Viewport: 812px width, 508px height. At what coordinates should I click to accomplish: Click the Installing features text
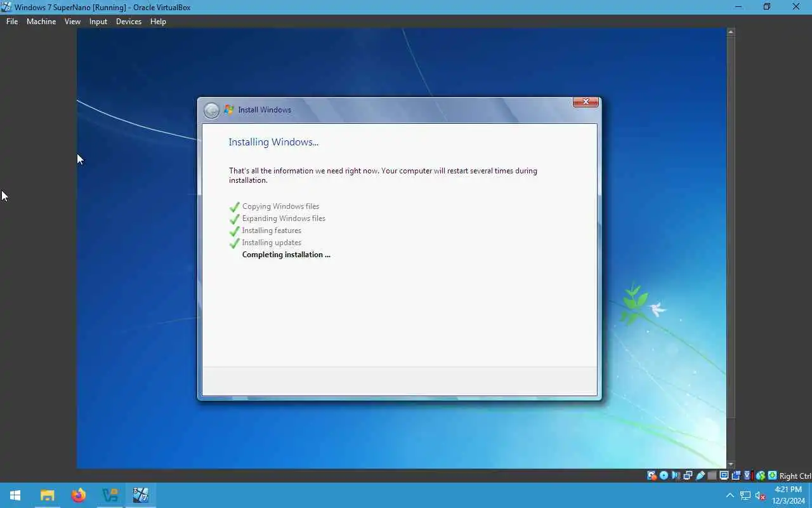click(x=272, y=231)
